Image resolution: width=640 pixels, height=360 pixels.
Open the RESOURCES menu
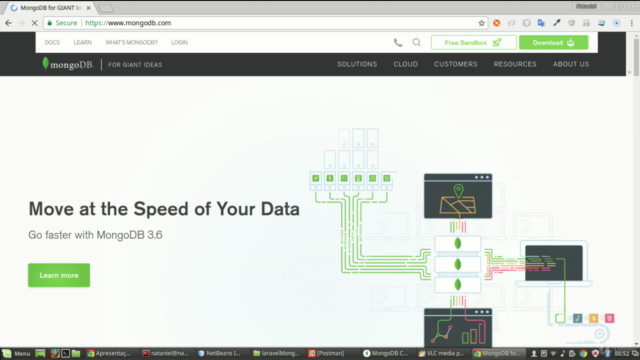[515, 64]
